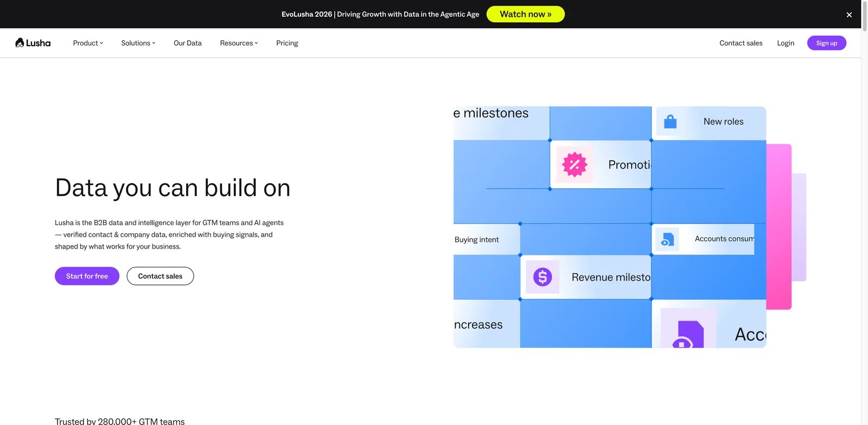
Task: Click the purple Sign up button
Action: tap(826, 43)
